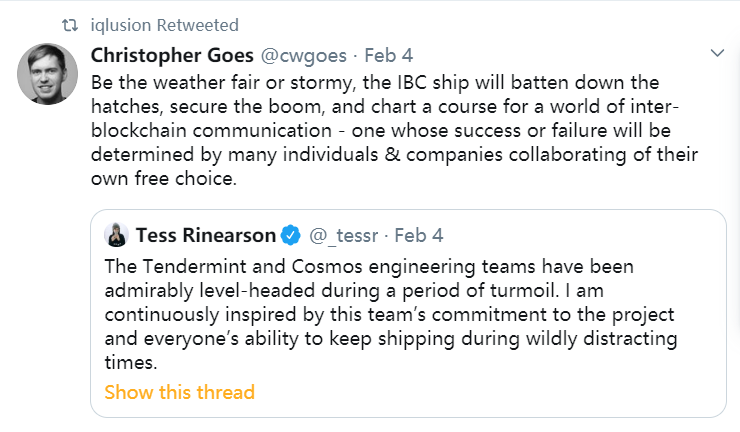Viewport: 740px width, 432px height.
Task: Click the blue verified badge by Tess Rinearson
Action: tap(290, 236)
